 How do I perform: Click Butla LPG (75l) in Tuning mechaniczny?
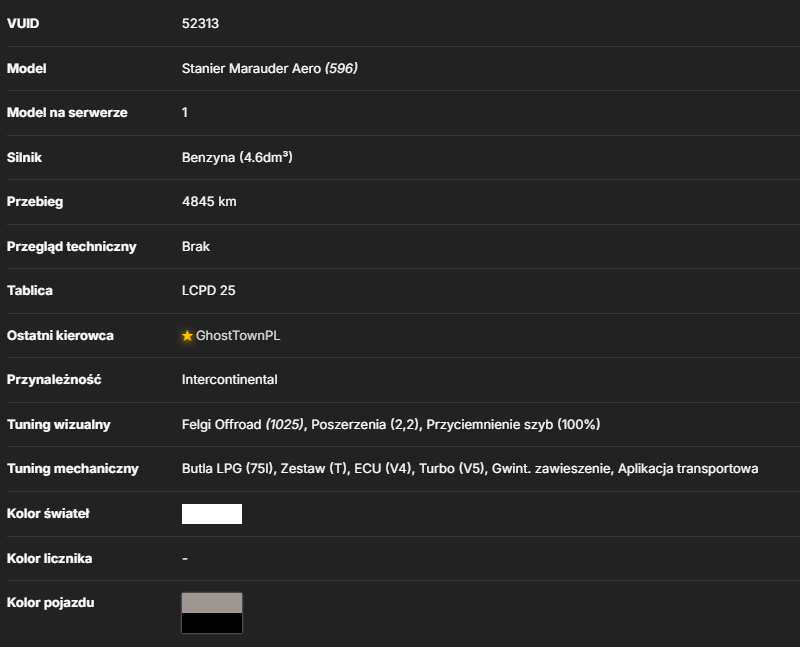[227, 469]
